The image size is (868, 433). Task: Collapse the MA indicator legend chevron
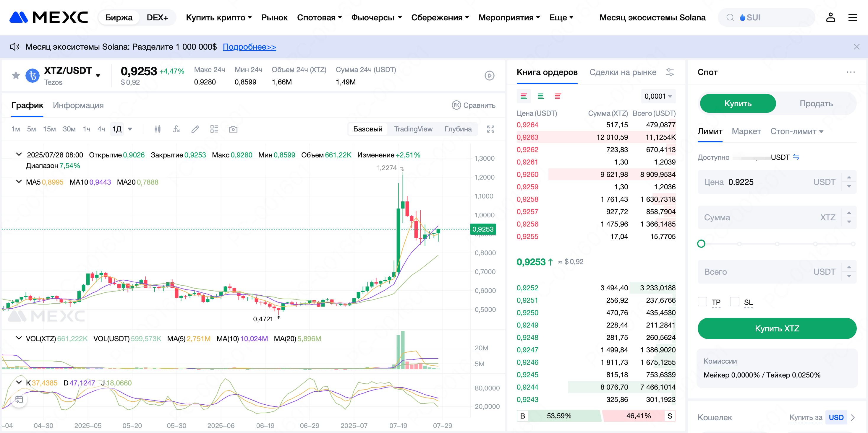click(x=19, y=181)
